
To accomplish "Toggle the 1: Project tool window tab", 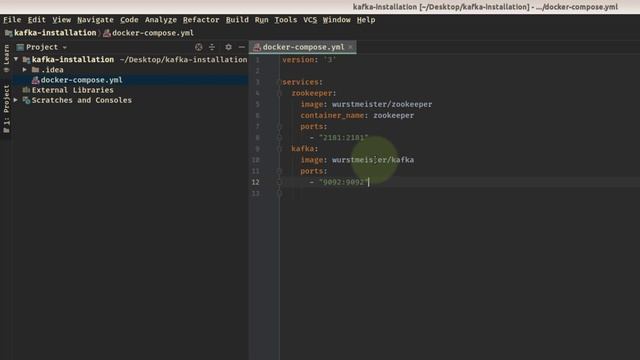I will point(7,109).
